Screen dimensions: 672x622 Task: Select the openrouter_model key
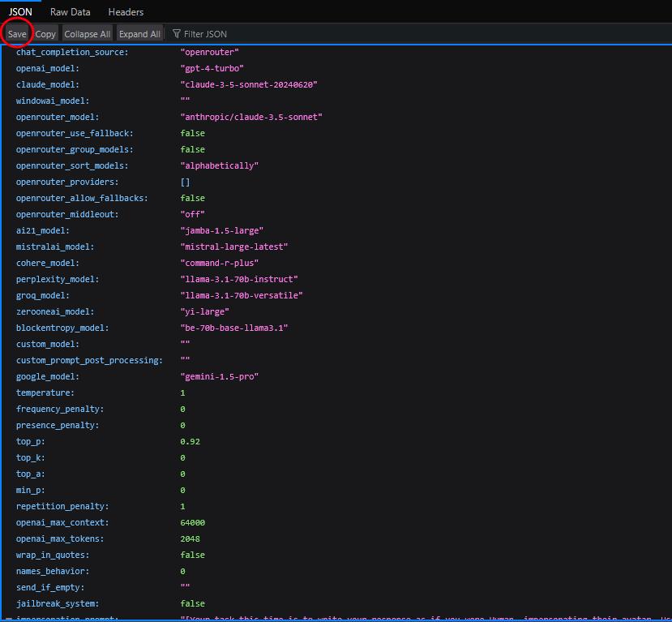tap(58, 117)
